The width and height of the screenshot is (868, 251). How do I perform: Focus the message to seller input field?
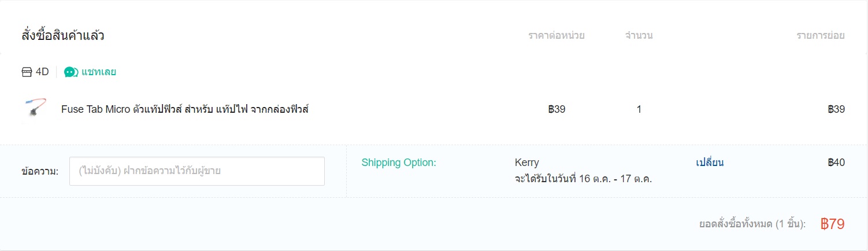click(197, 171)
